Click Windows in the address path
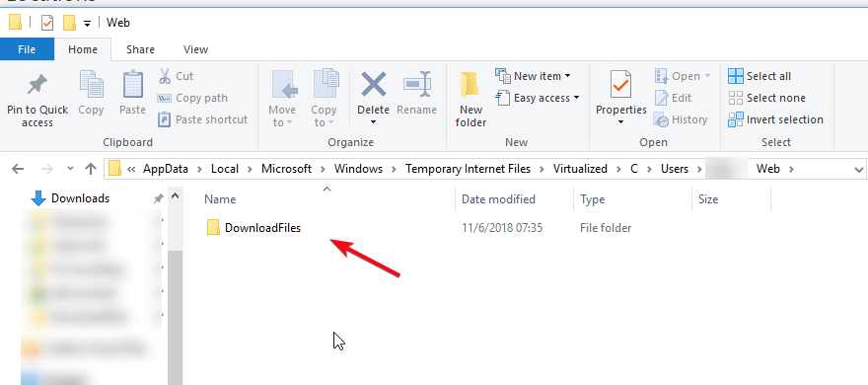Viewport: 868px width, 385px height. (358, 169)
